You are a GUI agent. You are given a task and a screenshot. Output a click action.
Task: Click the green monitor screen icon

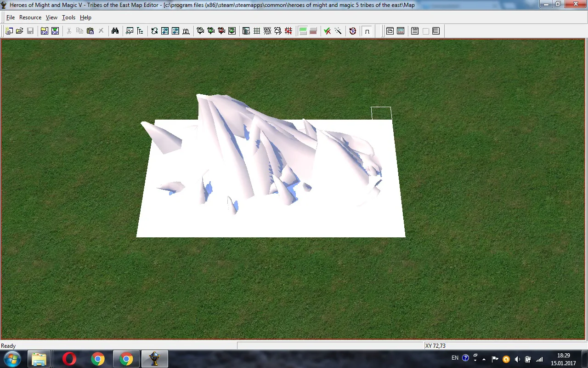(x=232, y=31)
